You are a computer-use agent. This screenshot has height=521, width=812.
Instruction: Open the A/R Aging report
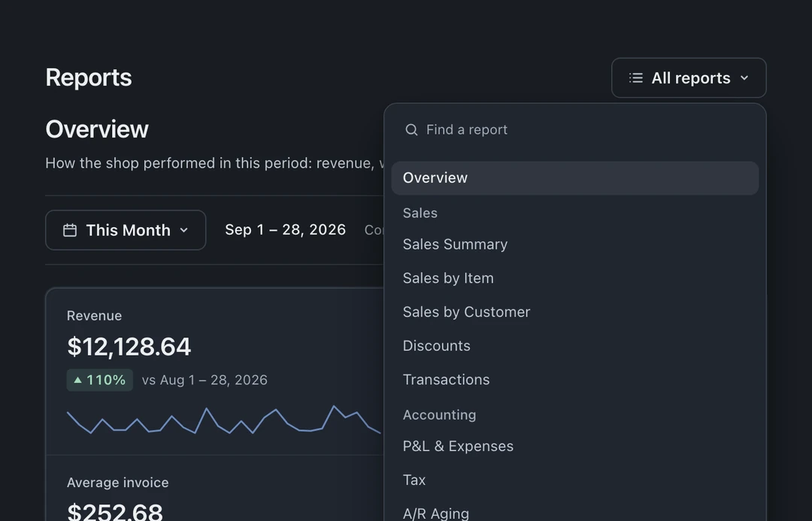pos(575,510)
